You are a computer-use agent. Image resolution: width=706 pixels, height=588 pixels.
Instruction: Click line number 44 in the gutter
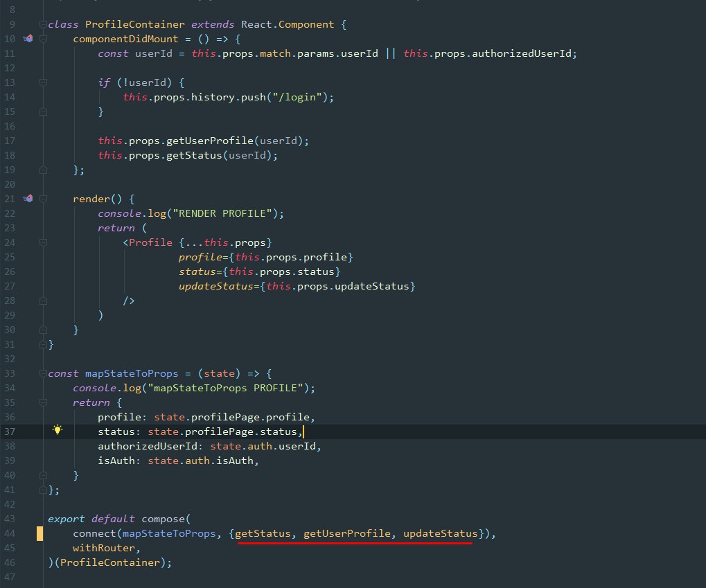pyautogui.click(x=10, y=533)
